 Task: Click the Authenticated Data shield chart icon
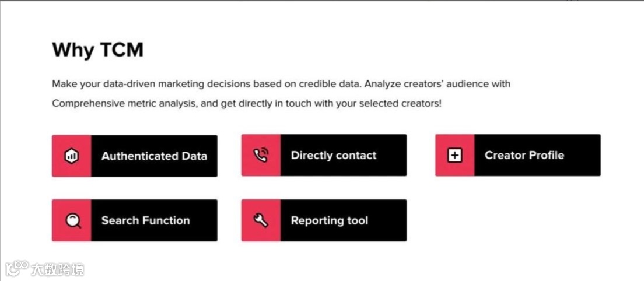(x=71, y=156)
